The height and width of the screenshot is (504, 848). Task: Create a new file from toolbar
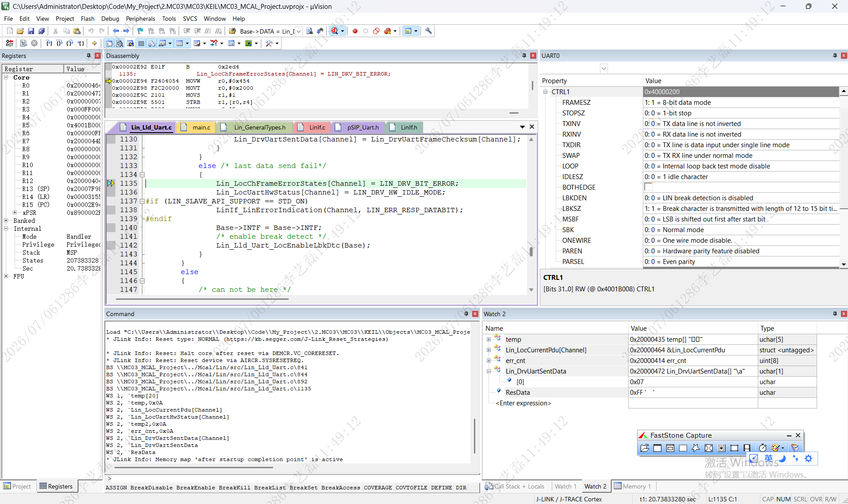coord(10,31)
